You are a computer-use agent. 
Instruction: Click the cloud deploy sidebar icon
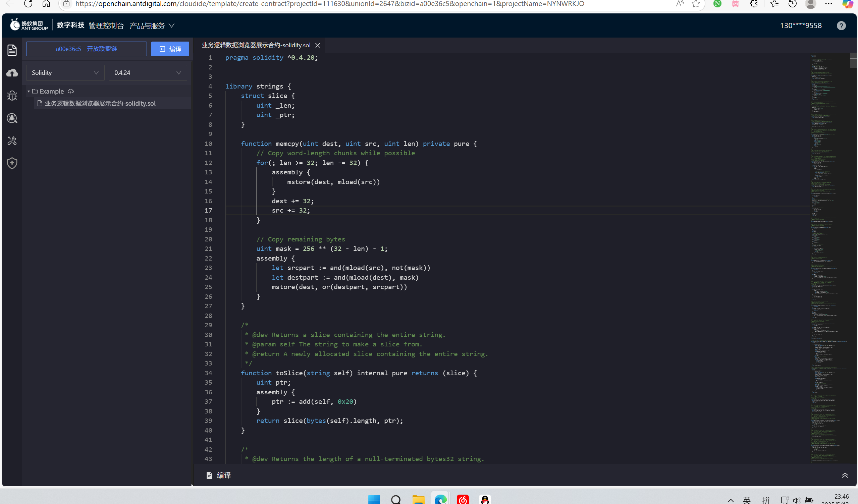(12, 73)
